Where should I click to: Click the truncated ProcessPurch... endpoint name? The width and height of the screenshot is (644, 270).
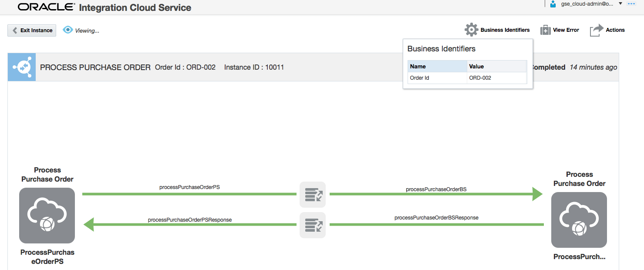point(580,257)
